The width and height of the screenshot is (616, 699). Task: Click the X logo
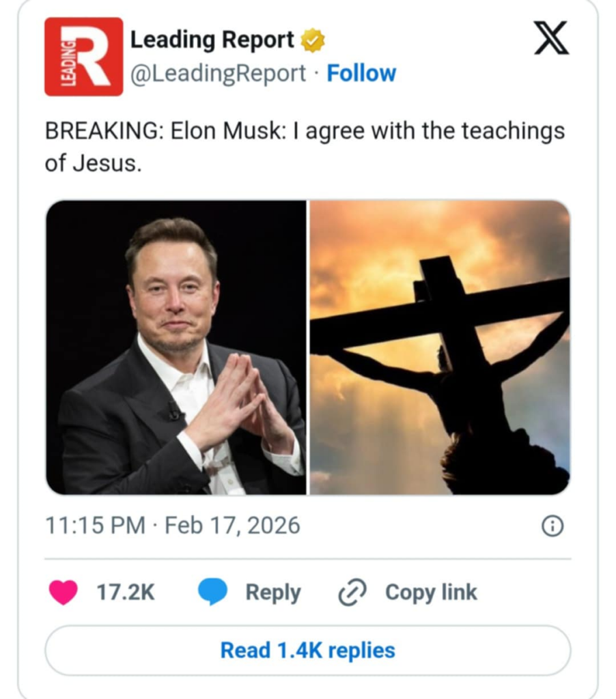pyautogui.click(x=550, y=39)
